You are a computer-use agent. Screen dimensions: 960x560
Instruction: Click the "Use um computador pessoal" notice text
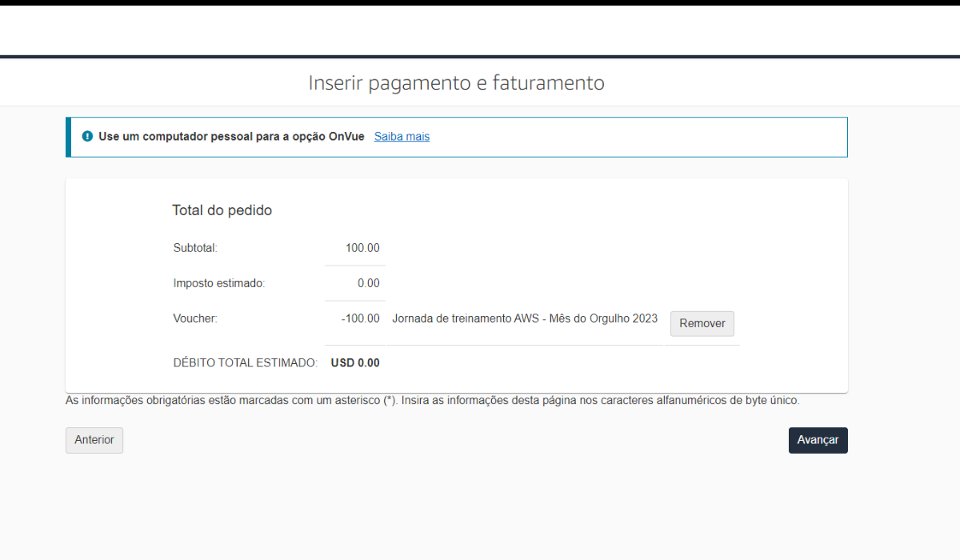pos(231,137)
